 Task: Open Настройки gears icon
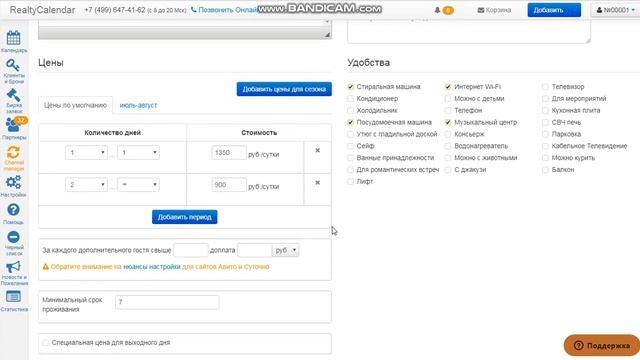pos(13,182)
